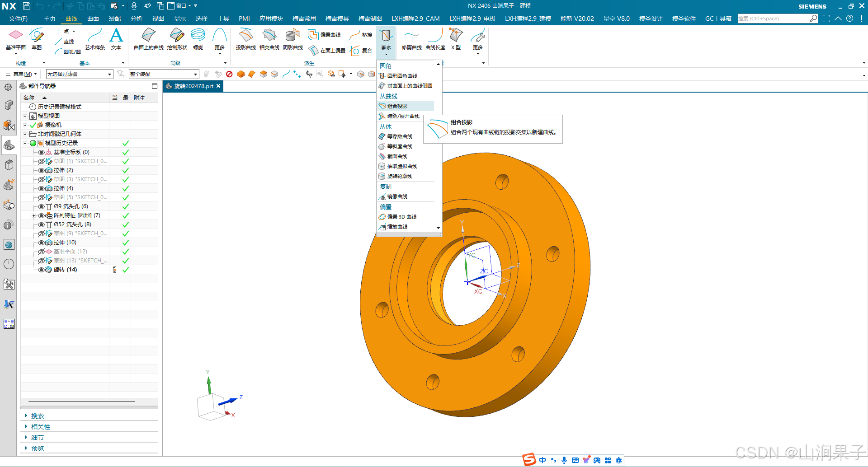Expand the 模型视图 tree node
Image resolution: width=868 pixels, height=467 pixels.
click(x=25, y=116)
